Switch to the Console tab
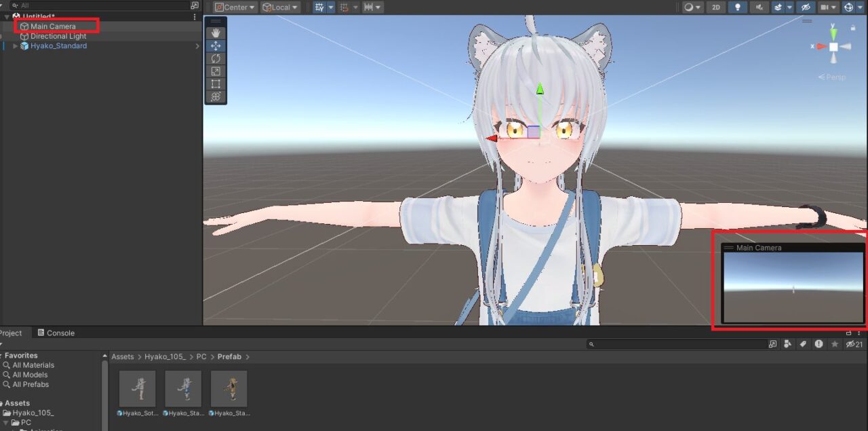Screen dimensions: 868x431 click(x=56, y=333)
